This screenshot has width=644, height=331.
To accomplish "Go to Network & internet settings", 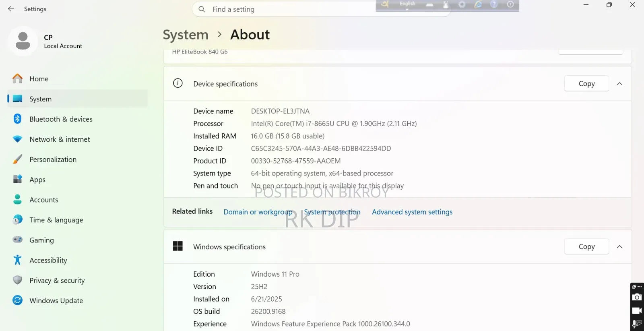I will [x=78, y=139].
